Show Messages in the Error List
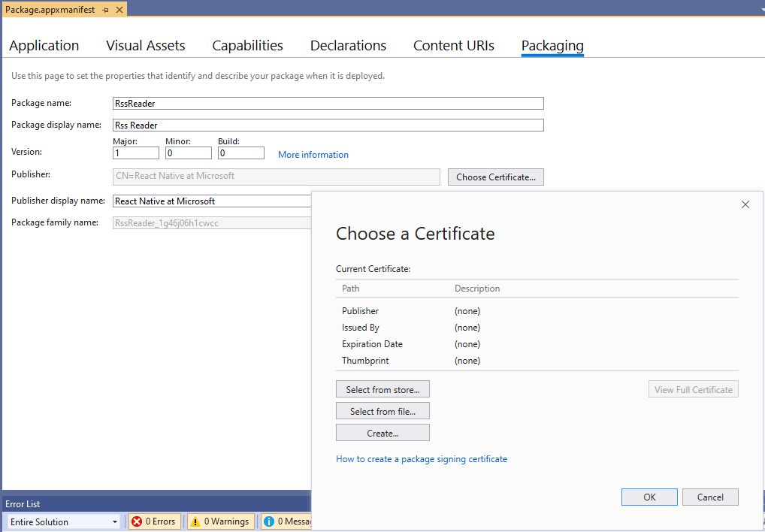This screenshot has height=532, width=765. (x=288, y=521)
